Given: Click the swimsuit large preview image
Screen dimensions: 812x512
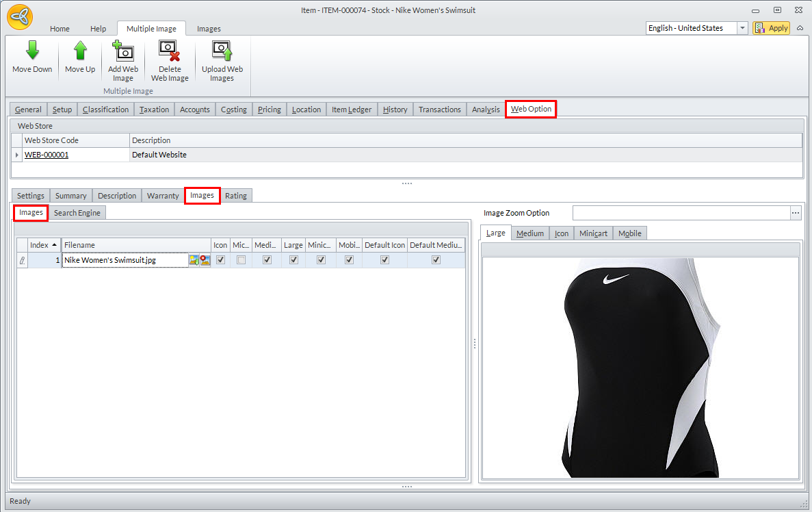Looking at the screenshot, I should click(x=640, y=370).
